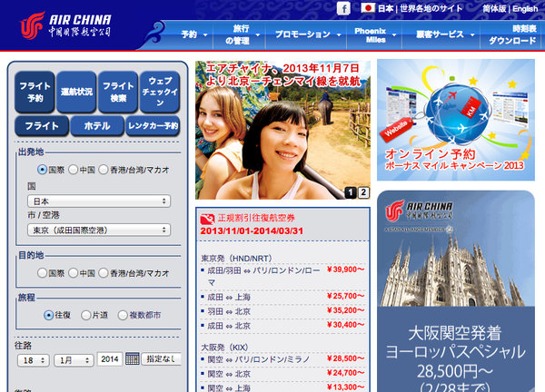Open 関空 ⇔ 北京 fare link
Screen dimensions: 545x392
(229, 374)
